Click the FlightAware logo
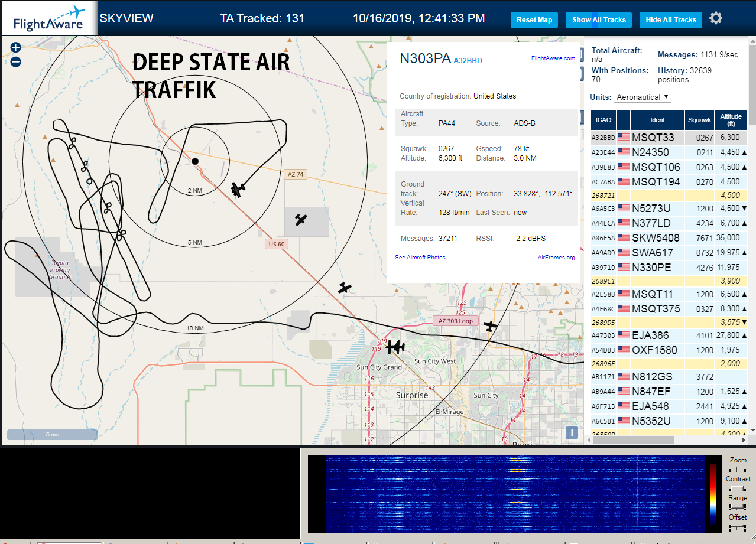This screenshot has width=756, height=544. click(49, 18)
